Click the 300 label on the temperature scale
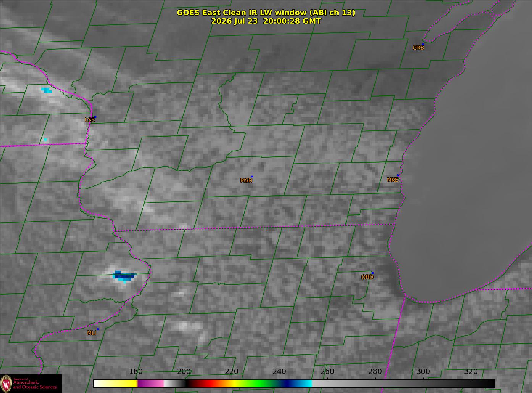The width and height of the screenshot is (532, 393). pos(423,372)
